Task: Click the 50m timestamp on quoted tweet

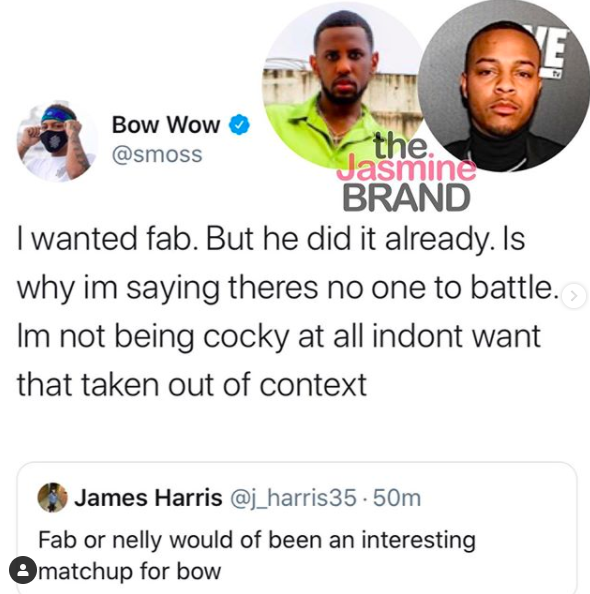Action: coord(397,498)
